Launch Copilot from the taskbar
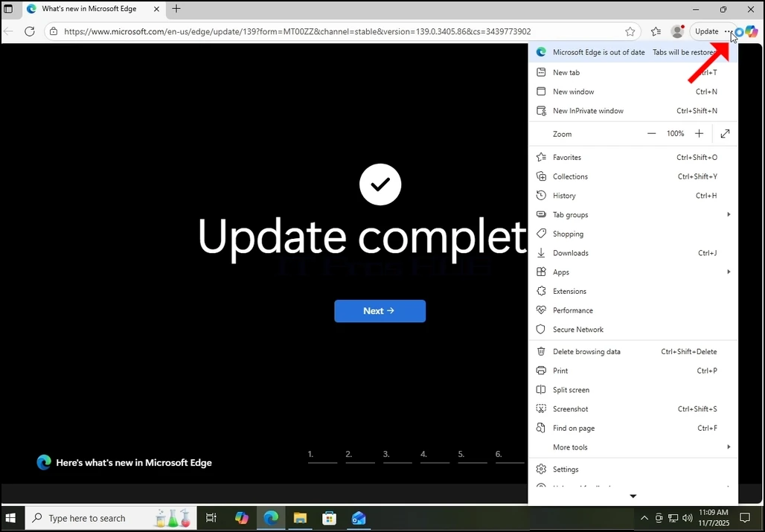The width and height of the screenshot is (765, 532). click(x=242, y=518)
